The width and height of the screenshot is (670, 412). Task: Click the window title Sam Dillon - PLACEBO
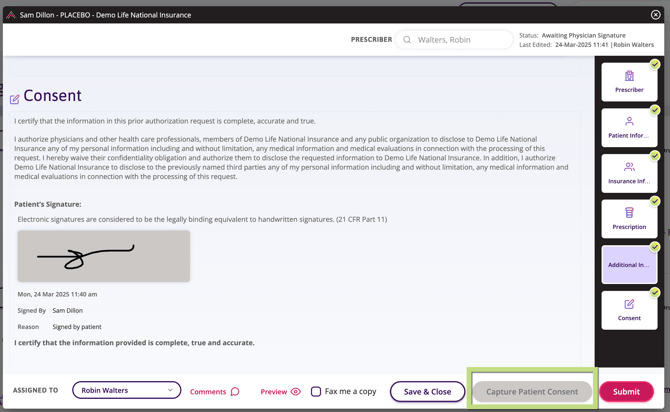[x=105, y=15]
